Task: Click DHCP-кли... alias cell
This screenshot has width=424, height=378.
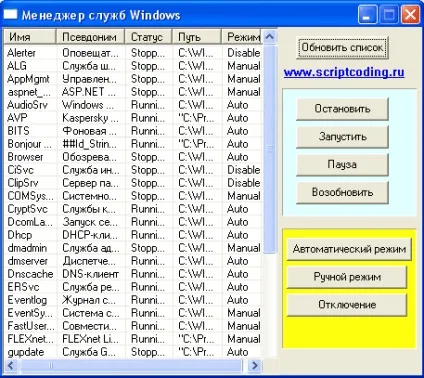Action: (90, 235)
